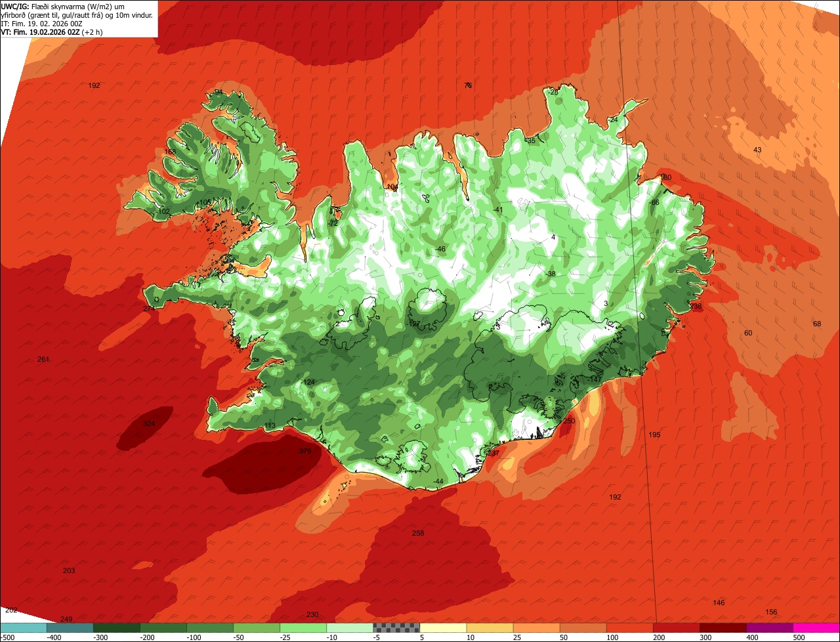Click the palest green legend swatch above -10
Screen dimensions: 840x642
(350, 628)
